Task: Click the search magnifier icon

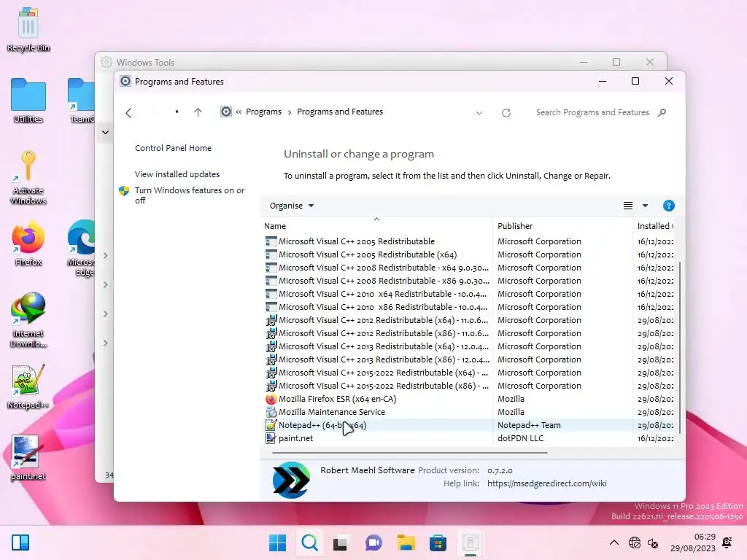Action: tap(662, 112)
